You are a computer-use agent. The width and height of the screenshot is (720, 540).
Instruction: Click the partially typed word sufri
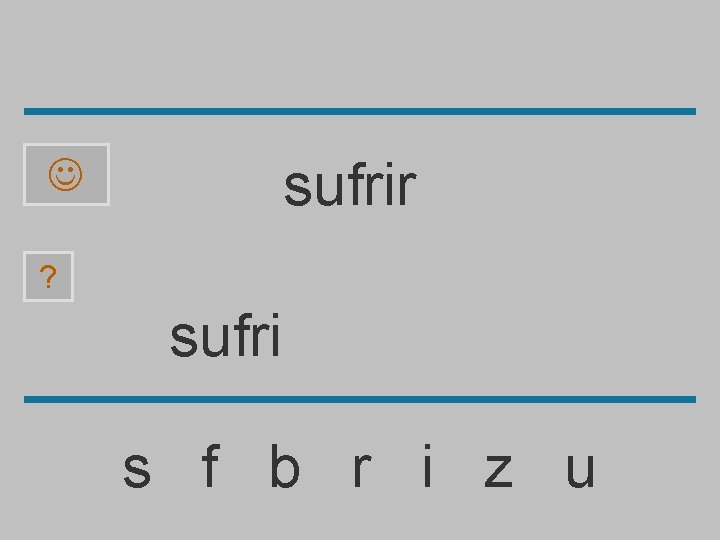[x=225, y=335]
